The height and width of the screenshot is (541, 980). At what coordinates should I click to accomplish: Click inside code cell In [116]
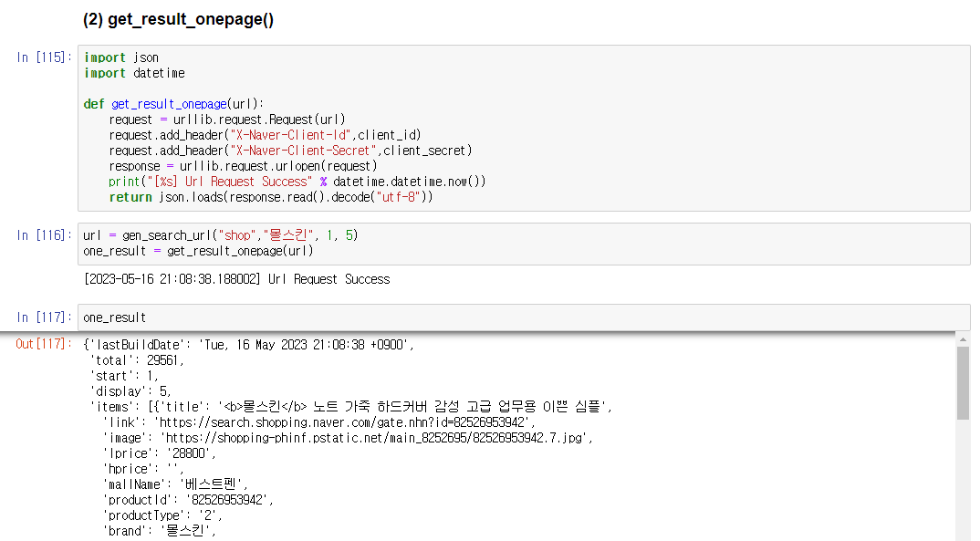coord(524,244)
